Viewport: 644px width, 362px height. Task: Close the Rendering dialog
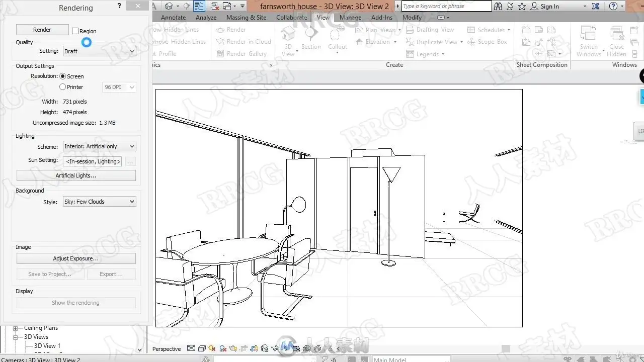click(138, 6)
